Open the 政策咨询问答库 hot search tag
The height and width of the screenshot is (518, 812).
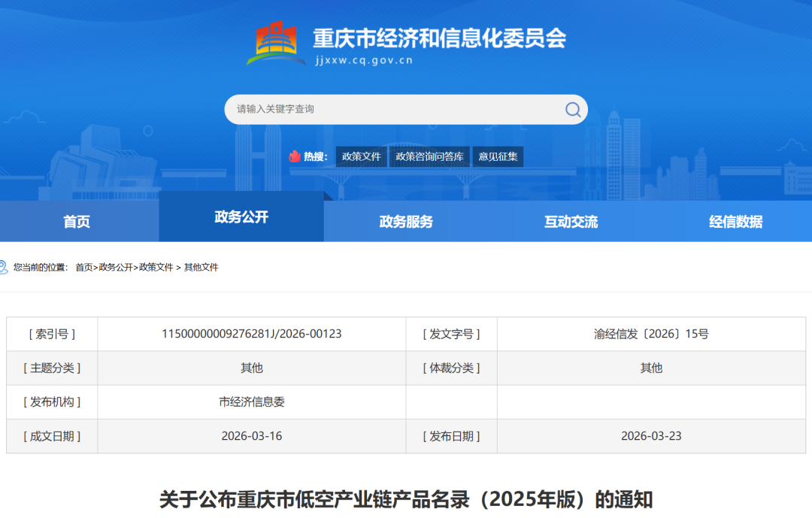click(429, 156)
